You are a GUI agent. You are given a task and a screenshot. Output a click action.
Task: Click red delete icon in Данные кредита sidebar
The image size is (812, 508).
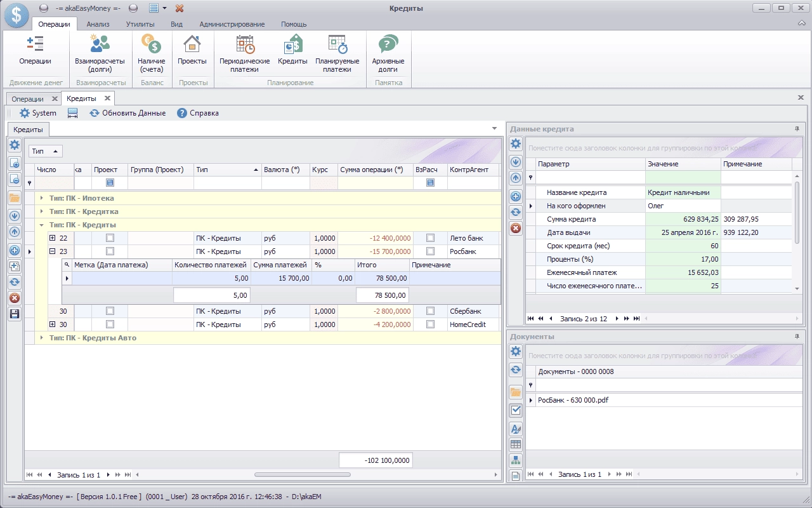[x=516, y=228]
